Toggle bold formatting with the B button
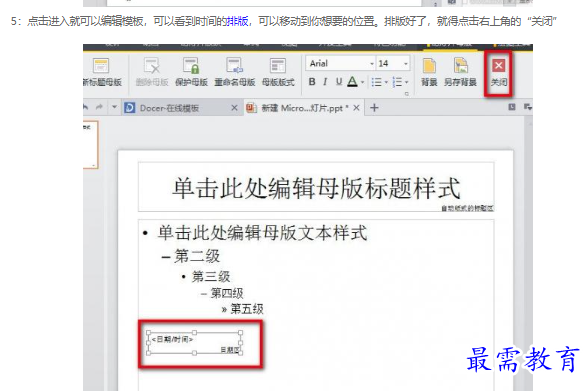This screenshot has width=588, height=391. click(312, 82)
